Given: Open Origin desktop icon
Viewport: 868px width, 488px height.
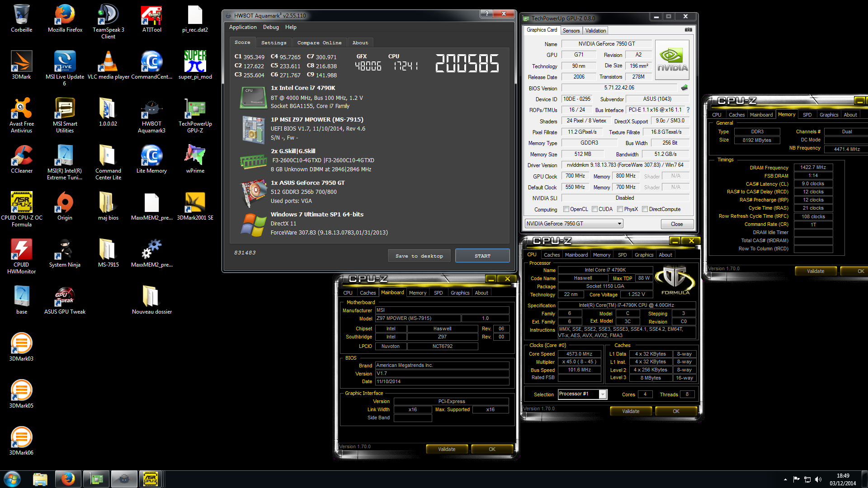Looking at the screenshot, I should pyautogui.click(x=65, y=206).
